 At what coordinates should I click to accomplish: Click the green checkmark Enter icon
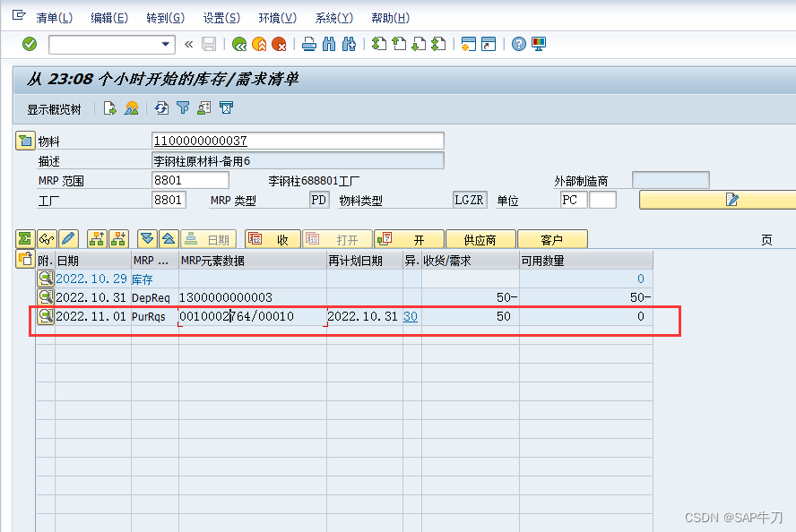(30, 44)
